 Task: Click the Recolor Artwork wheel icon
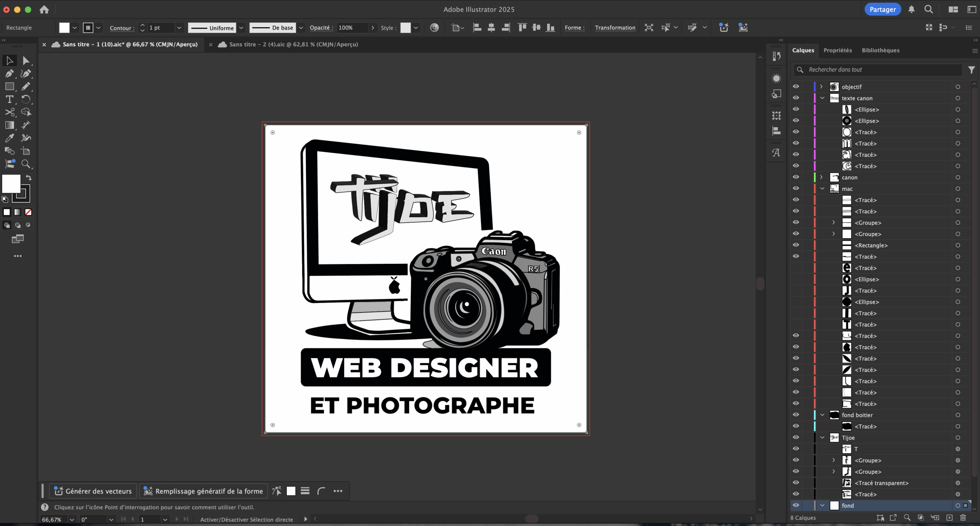pos(434,28)
